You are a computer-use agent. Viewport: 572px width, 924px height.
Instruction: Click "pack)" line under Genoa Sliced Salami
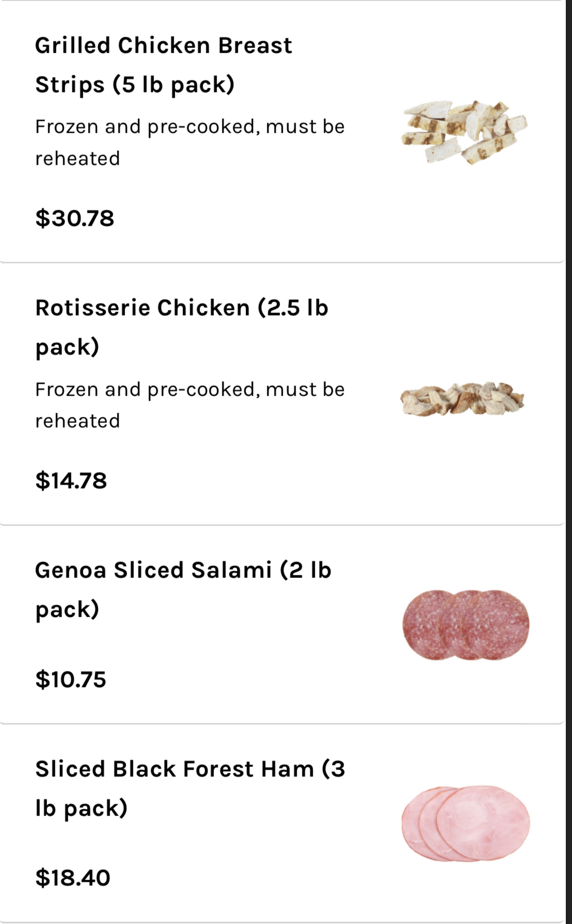point(67,609)
